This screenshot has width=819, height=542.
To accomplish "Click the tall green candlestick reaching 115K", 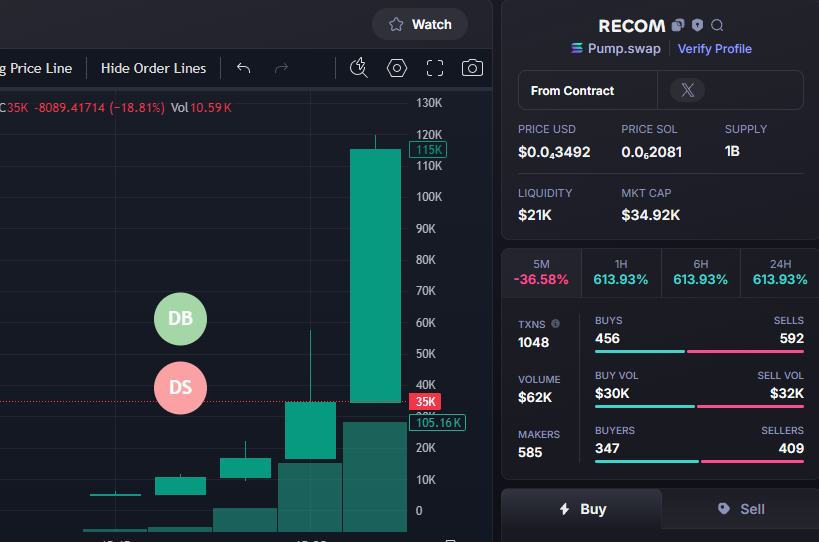I will [375, 276].
